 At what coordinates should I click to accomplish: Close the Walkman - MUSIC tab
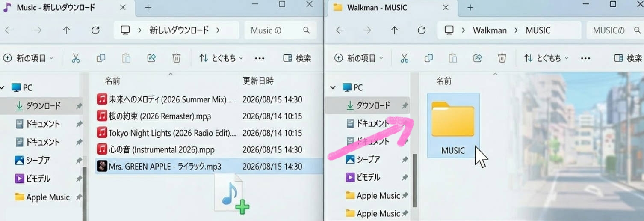tap(446, 8)
